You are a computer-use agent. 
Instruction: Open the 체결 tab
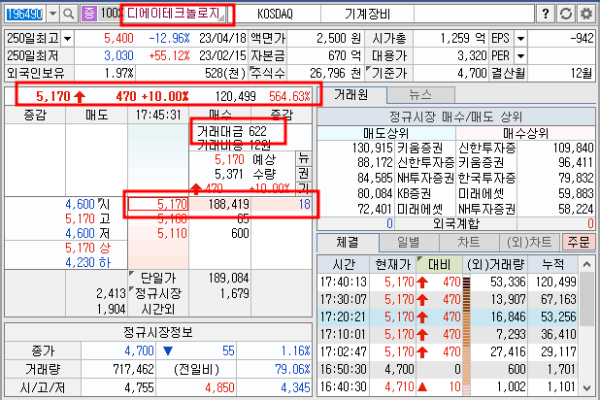tap(347, 242)
